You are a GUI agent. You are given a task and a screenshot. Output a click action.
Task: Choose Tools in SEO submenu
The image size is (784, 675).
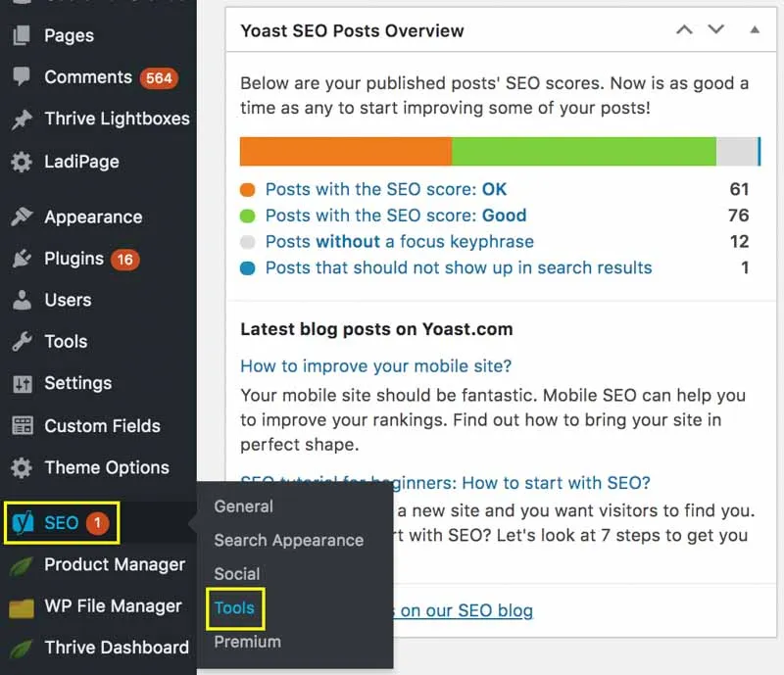click(x=234, y=608)
